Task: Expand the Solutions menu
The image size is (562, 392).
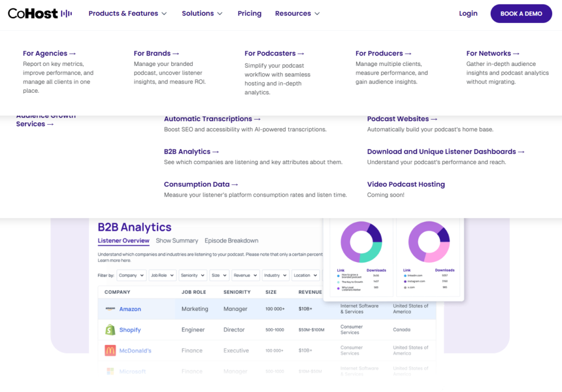Action: pyautogui.click(x=202, y=14)
